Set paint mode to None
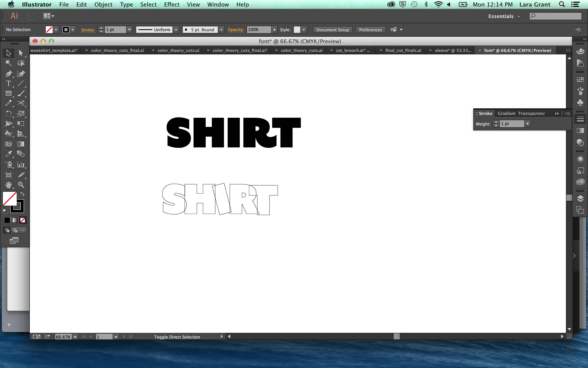The width and height of the screenshot is (588, 368). tap(23, 220)
